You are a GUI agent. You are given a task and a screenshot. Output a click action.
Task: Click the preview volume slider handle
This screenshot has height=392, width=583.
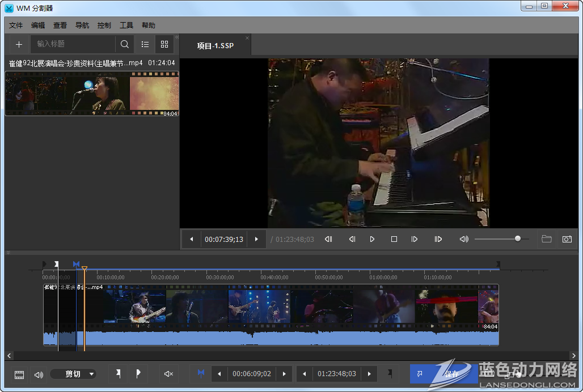[x=517, y=239]
